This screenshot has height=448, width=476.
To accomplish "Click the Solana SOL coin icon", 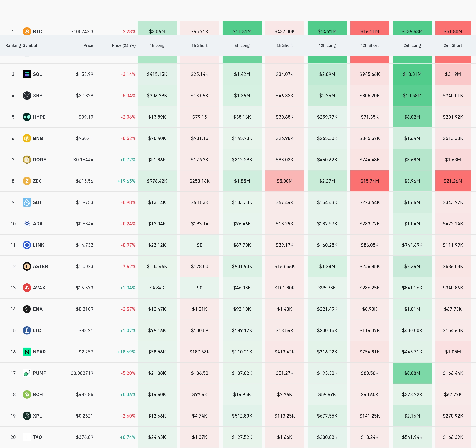I will pyautogui.click(x=27, y=74).
